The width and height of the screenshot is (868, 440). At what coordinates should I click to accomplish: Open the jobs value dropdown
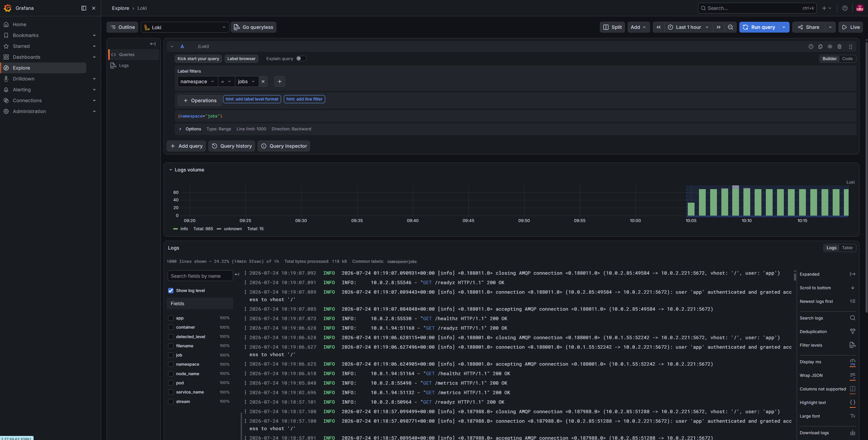tap(246, 81)
